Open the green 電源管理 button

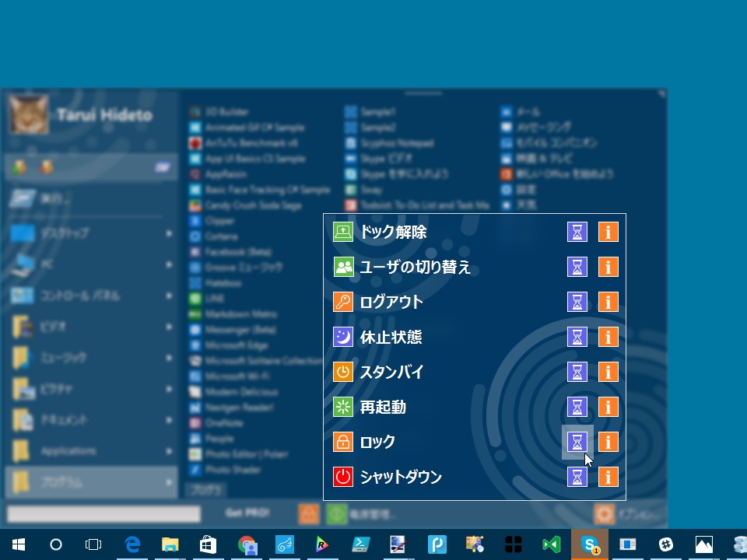(x=336, y=514)
